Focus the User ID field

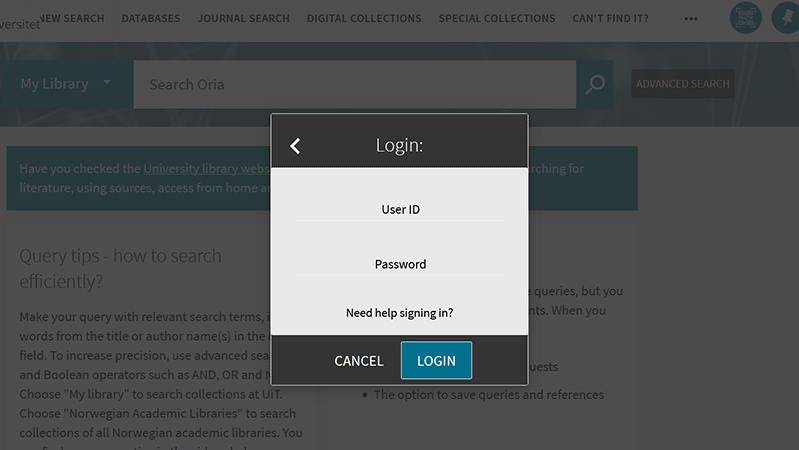point(400,210)
